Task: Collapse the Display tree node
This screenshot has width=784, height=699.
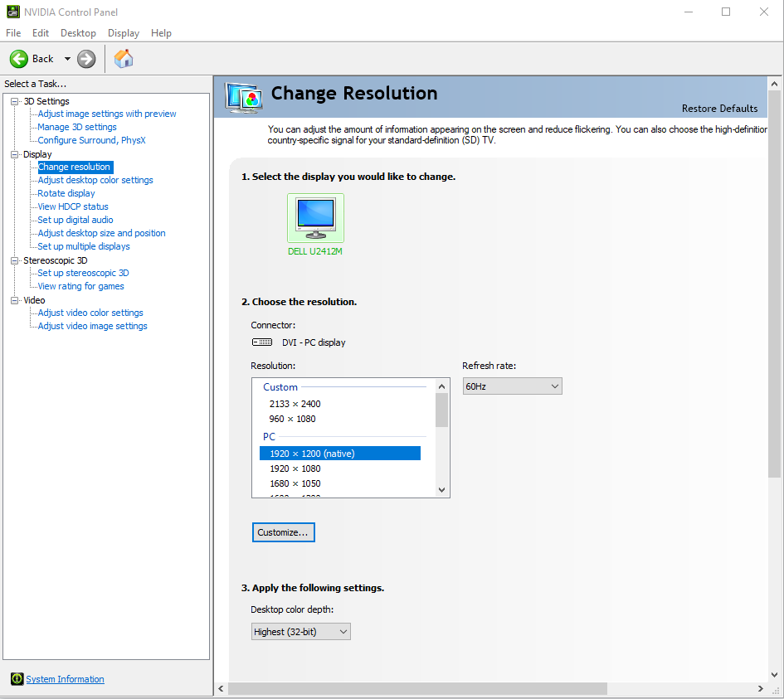Action: pos(14,154)
